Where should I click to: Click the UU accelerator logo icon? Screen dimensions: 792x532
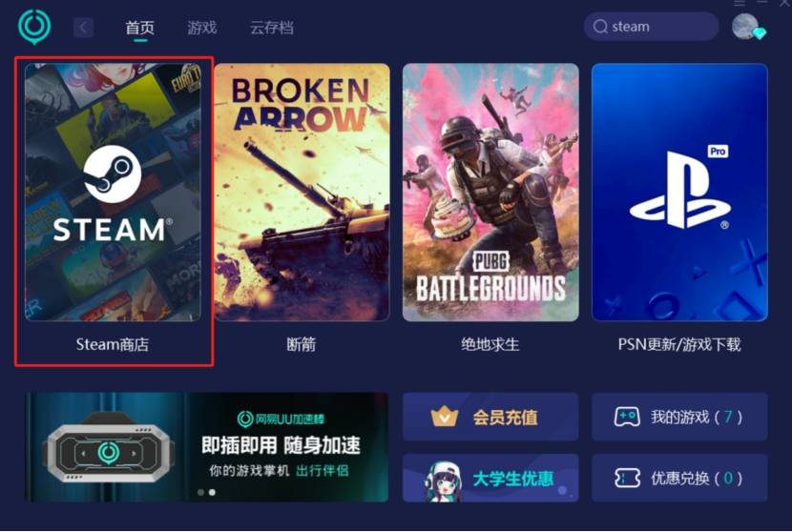coord(34,26)
